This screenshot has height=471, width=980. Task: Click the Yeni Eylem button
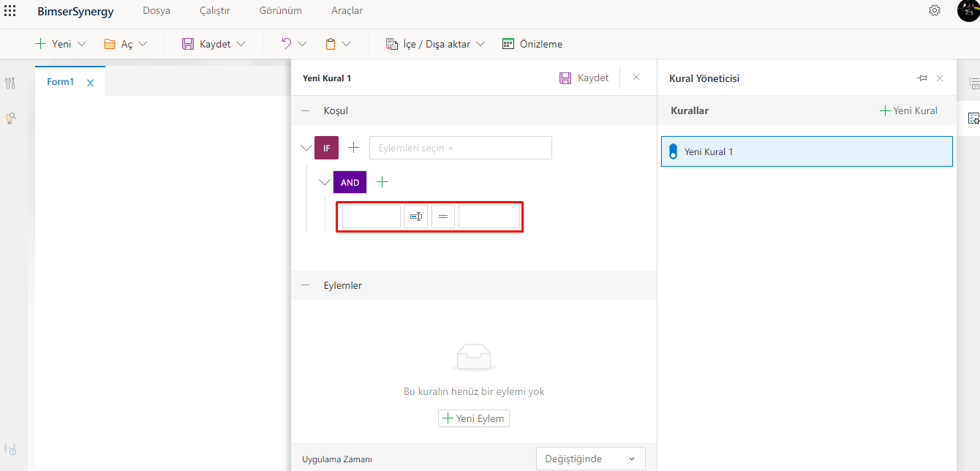[474, 418]
